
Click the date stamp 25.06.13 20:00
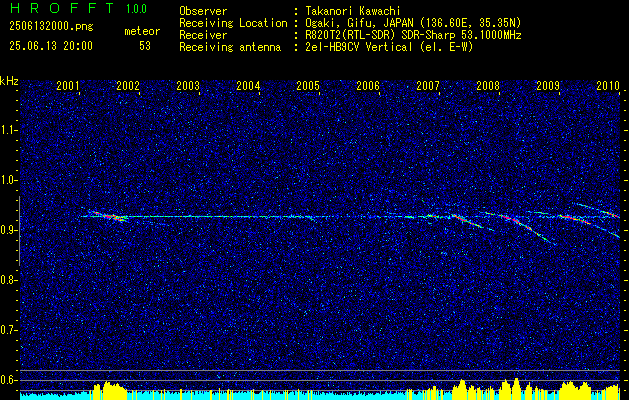[x=51, y=46]
